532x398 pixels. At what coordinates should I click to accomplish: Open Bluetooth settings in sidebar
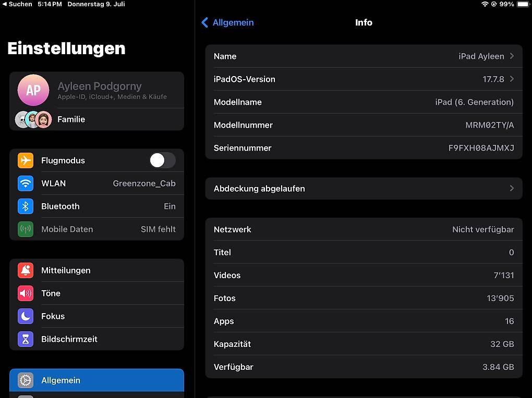tap(96, 206)
